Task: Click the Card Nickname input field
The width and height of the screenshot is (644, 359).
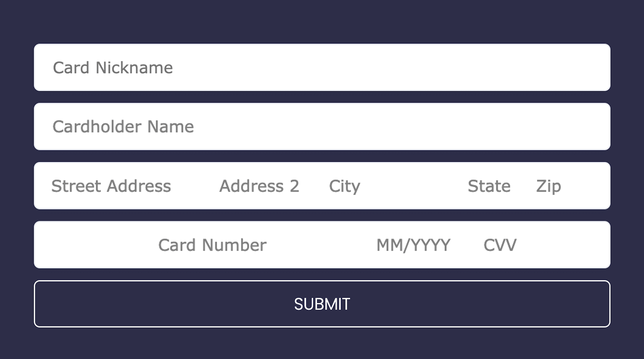Action: point(322,67)
